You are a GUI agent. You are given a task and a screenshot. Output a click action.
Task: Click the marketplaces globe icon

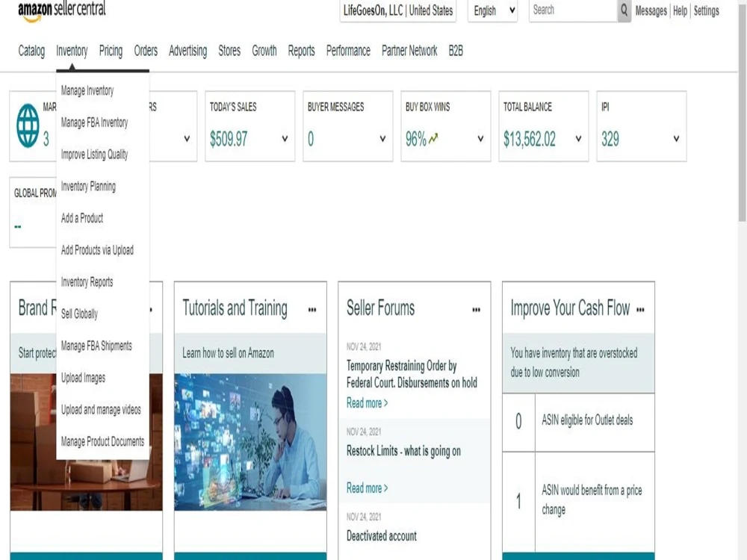click(x=28, y=125)
